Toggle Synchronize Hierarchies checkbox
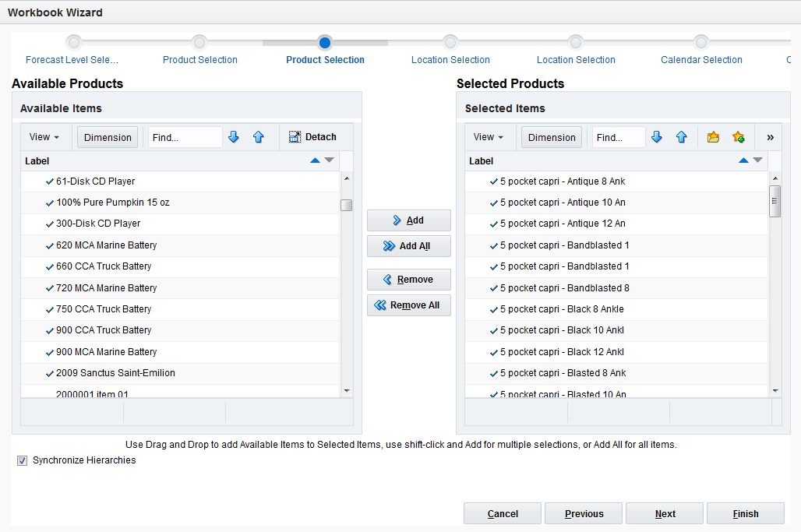This screenshot has width=801, height=532. [23, 460]
